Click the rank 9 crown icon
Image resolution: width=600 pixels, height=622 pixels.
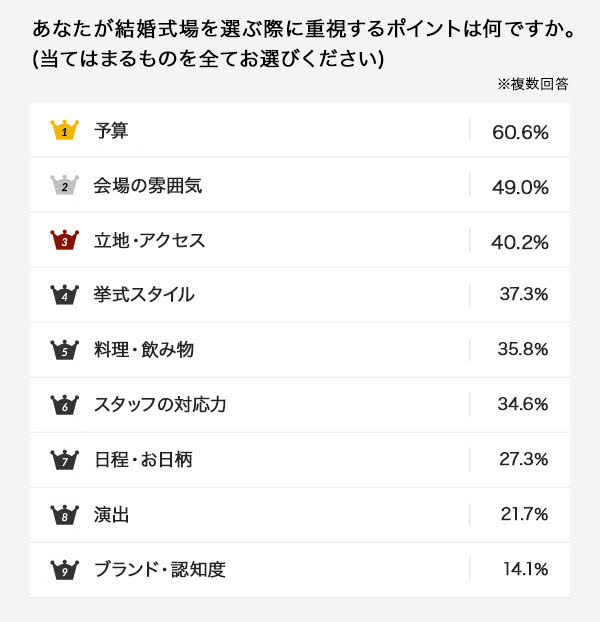click(x=64, y=570)
